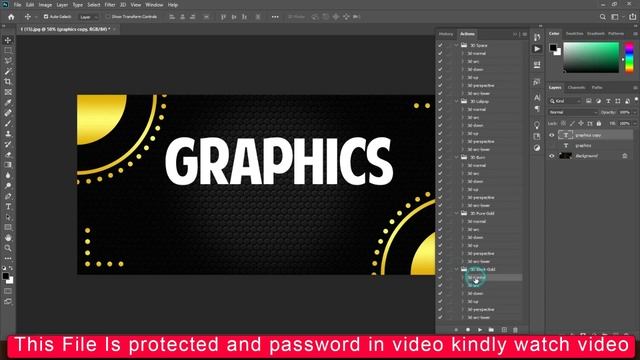Screen dimensions: 640x360
Task: Open the Window menu
Action: tap(154, 5)
